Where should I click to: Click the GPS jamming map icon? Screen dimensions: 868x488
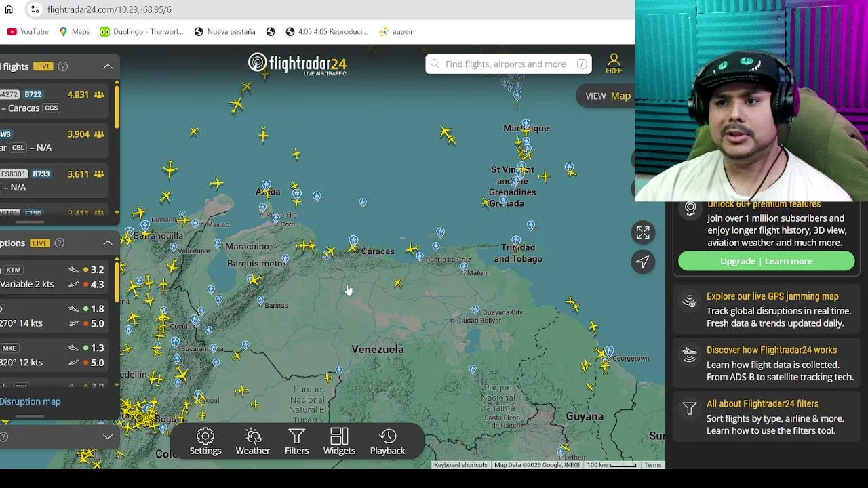point(690,301)
